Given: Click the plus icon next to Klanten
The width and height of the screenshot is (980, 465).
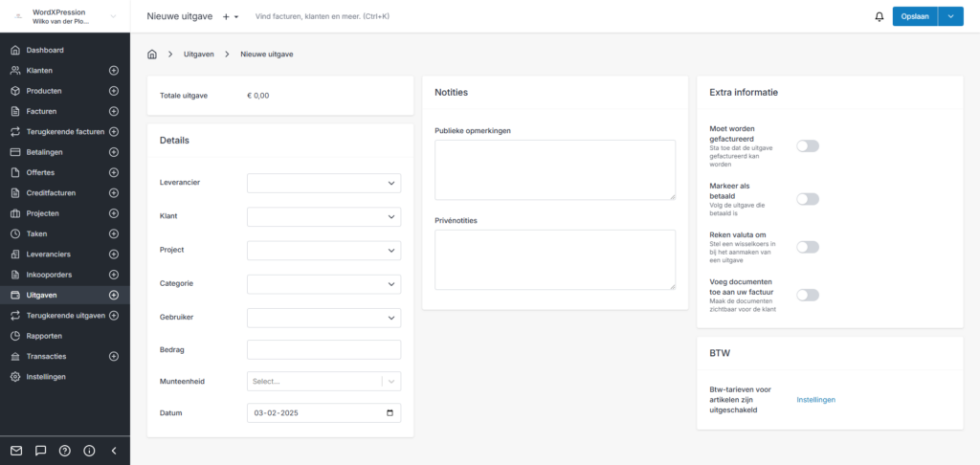Looking at the screenshot, I should (114, 71).
